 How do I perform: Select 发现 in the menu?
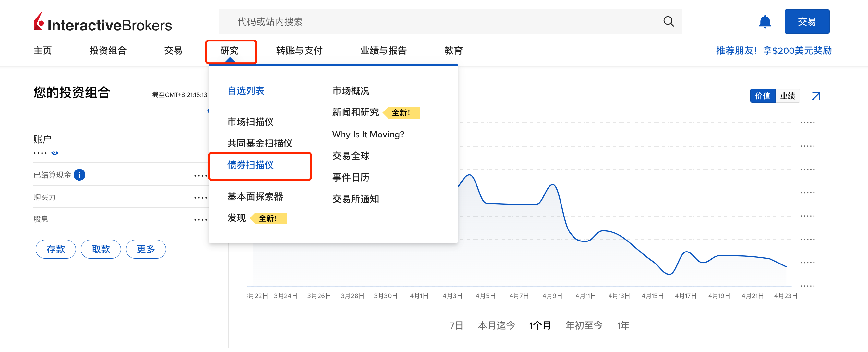coord(236,218)
